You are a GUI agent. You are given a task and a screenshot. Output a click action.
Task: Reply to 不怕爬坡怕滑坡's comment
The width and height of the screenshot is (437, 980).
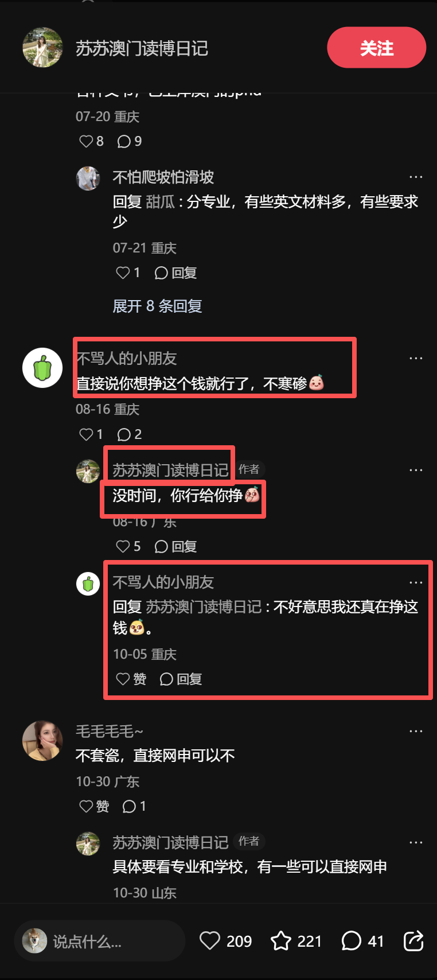[175, 273]
